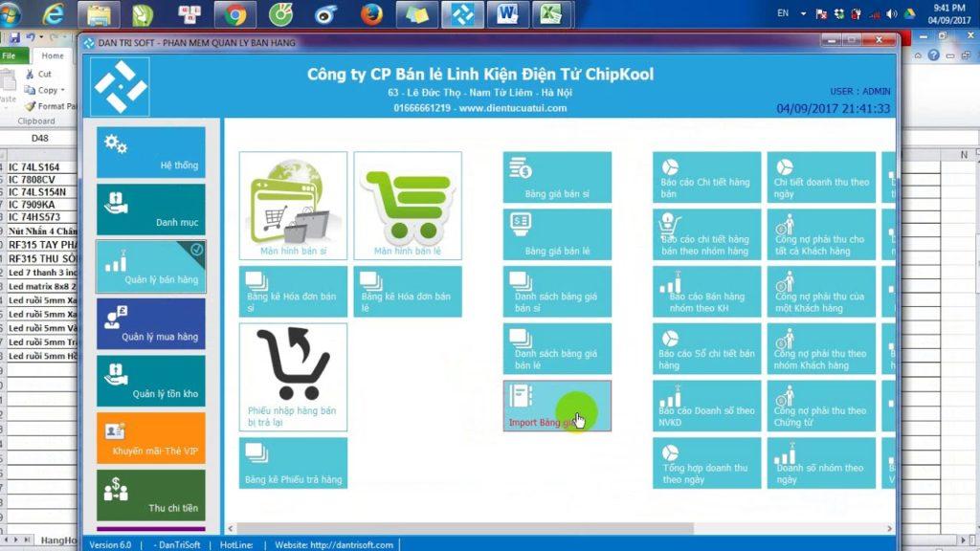Open Google Chrome from the taskbar
The height and width of the screenshot is (551, 980).
235,13
